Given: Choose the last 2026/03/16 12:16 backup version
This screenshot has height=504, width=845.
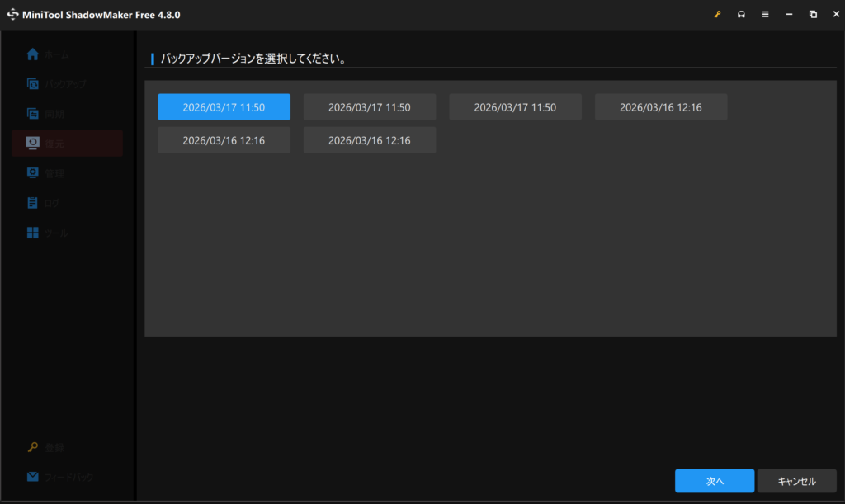Looking at the screenshot, I should pos(369,140).
